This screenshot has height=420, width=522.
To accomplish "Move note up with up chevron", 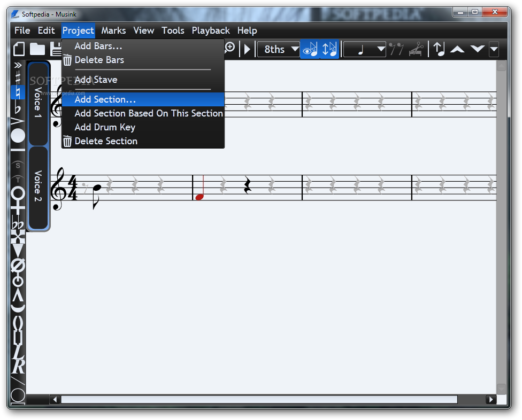I will [457, 49].
